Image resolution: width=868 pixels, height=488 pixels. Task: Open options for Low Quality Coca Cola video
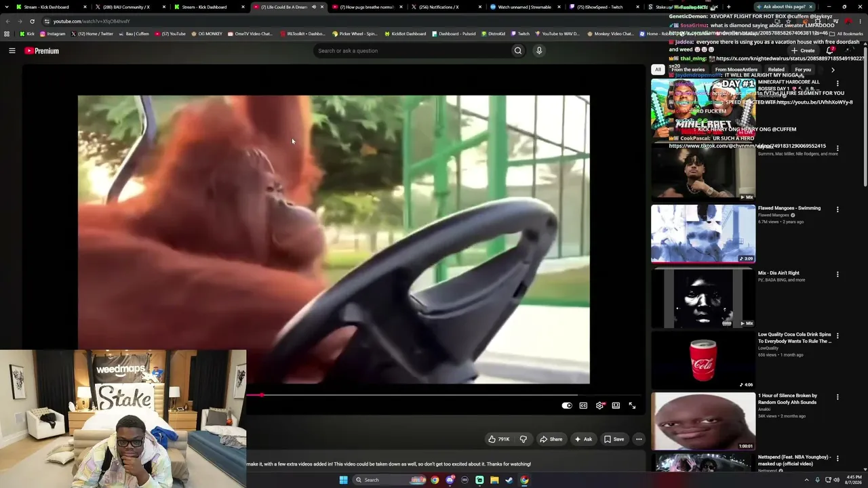837,335
